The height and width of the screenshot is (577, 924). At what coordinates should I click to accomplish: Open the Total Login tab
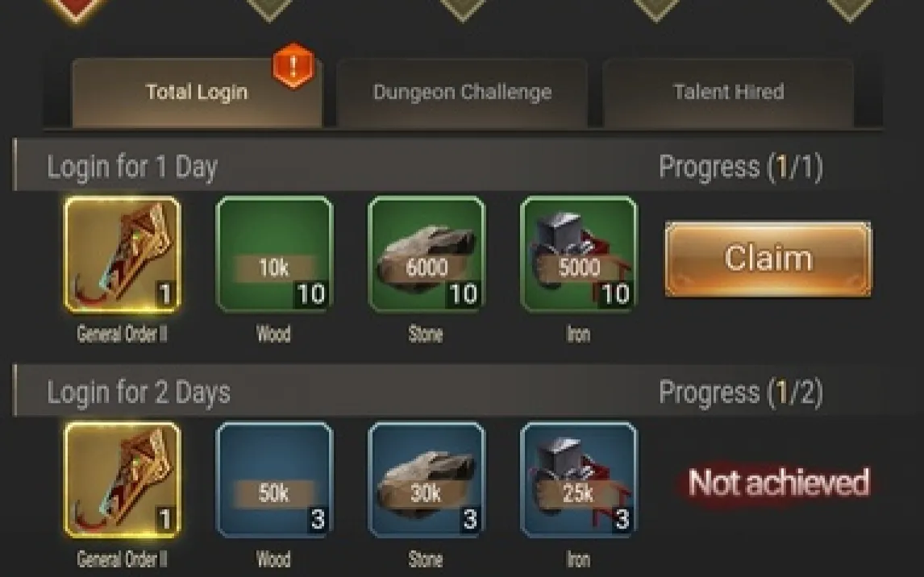(197, 93)
